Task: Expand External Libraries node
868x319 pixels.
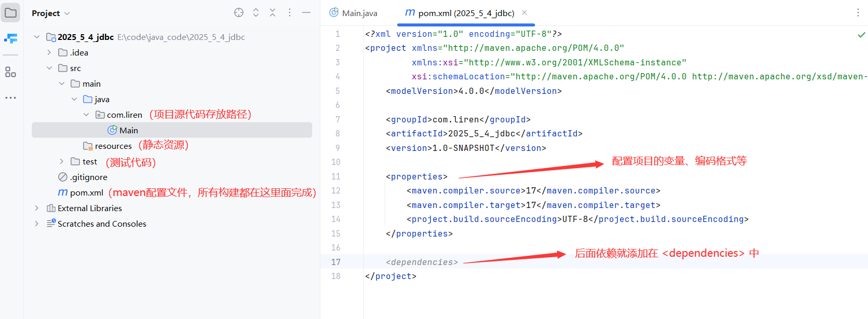Action: point(36,208)
